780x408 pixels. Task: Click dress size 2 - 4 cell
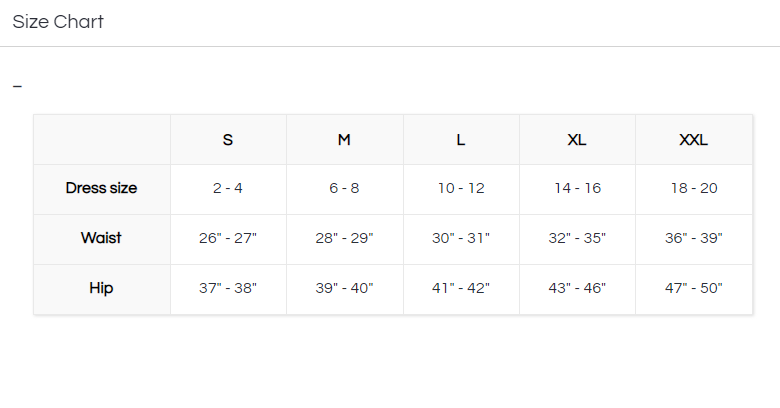click(x=228, y=188)
